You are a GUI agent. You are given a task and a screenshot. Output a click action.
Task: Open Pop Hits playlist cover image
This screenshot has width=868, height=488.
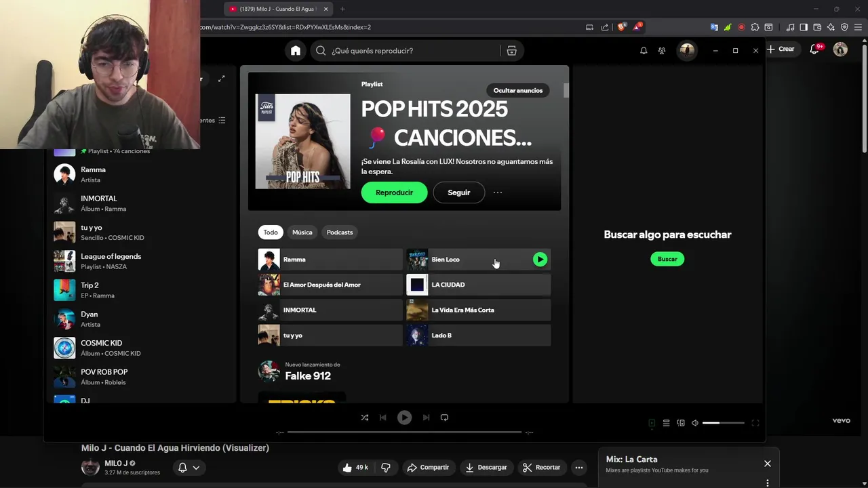coord(302,142)
